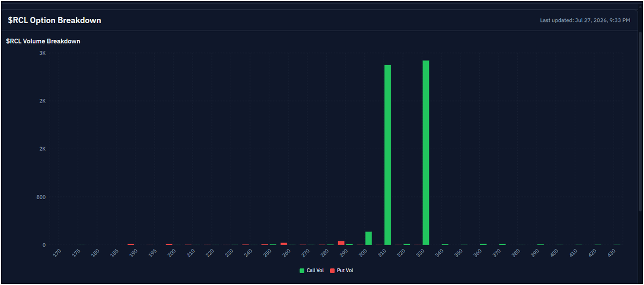The image size is (644, 285).
Task: Click the 190 strike label on the x-axis
Action: pyautogui.click(x=134, y=253)
